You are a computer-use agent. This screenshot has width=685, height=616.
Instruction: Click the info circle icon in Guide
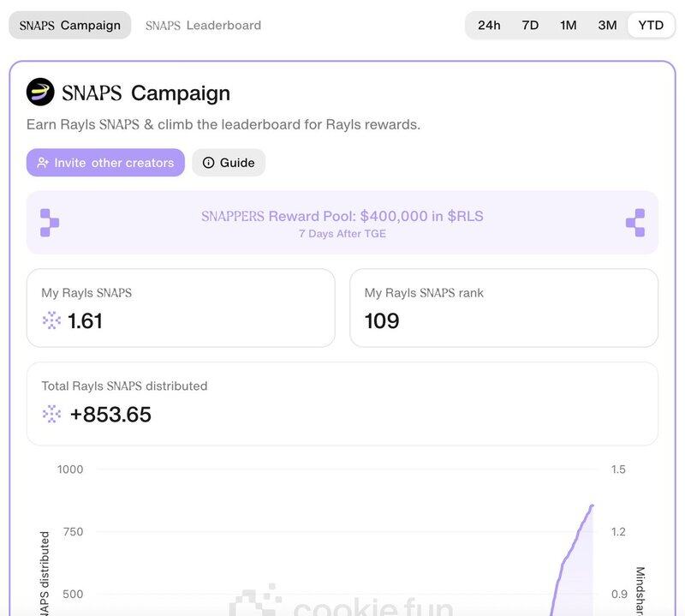(208, 163)
